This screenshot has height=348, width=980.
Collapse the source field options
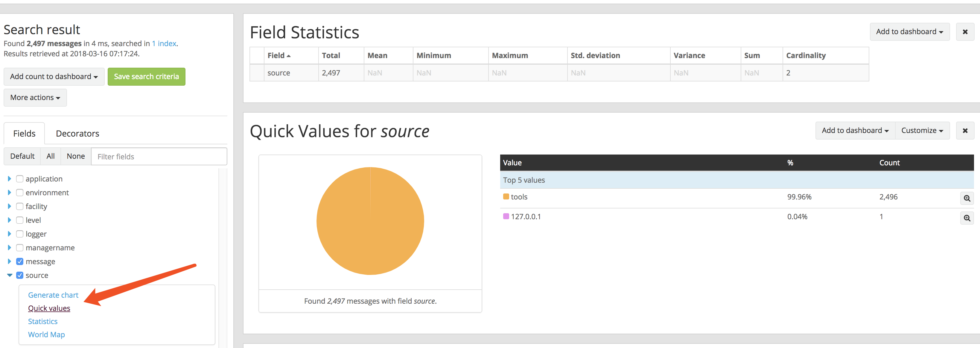pyautogui.click(x=10, y=275)
